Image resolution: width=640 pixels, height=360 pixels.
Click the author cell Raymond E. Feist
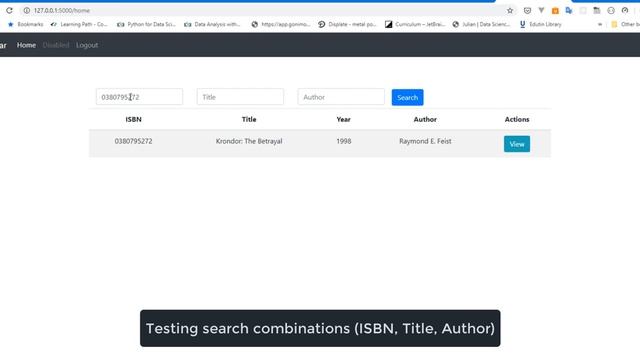click(x=425, y=141)
